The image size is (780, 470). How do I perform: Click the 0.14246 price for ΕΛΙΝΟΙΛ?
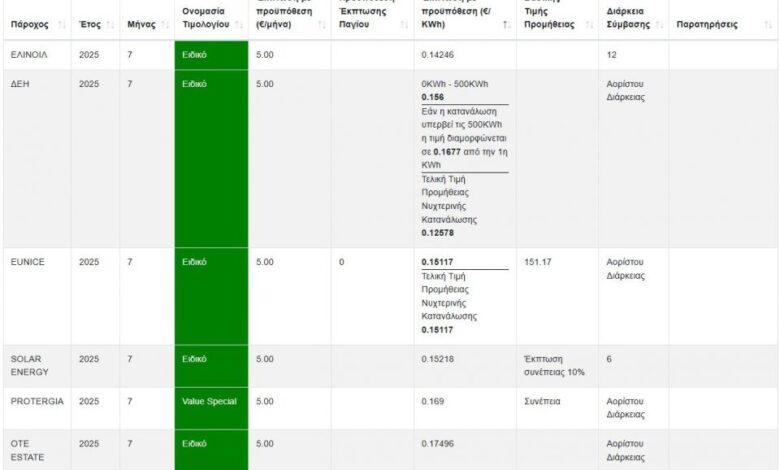point(437,55)
